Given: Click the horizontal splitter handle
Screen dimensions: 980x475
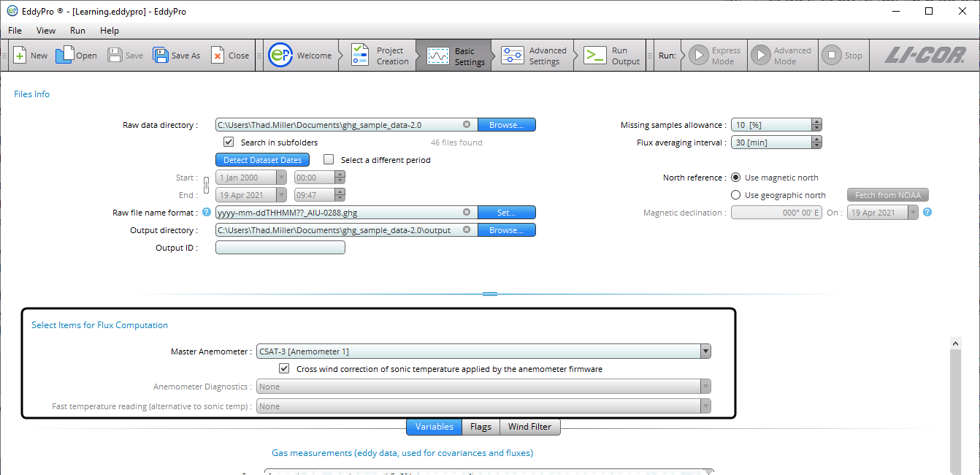Looking at the screenshot, I should [490, 294].
